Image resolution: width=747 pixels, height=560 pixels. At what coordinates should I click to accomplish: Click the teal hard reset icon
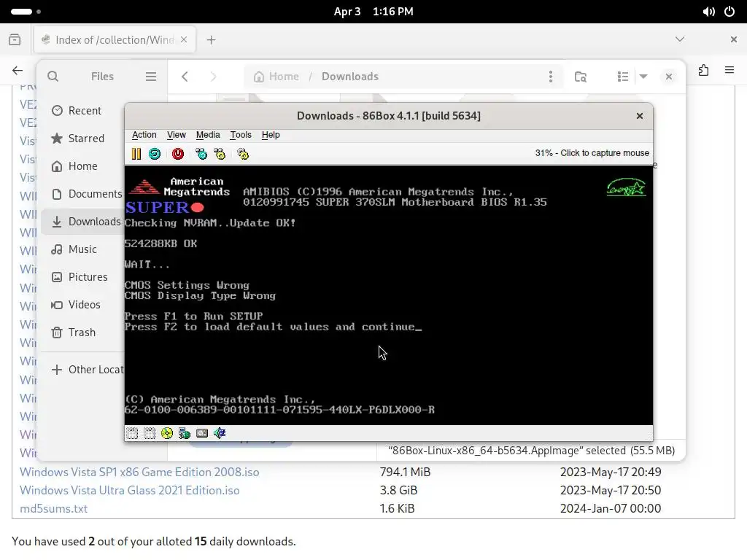pyautogui.click(x=155, y=154)
